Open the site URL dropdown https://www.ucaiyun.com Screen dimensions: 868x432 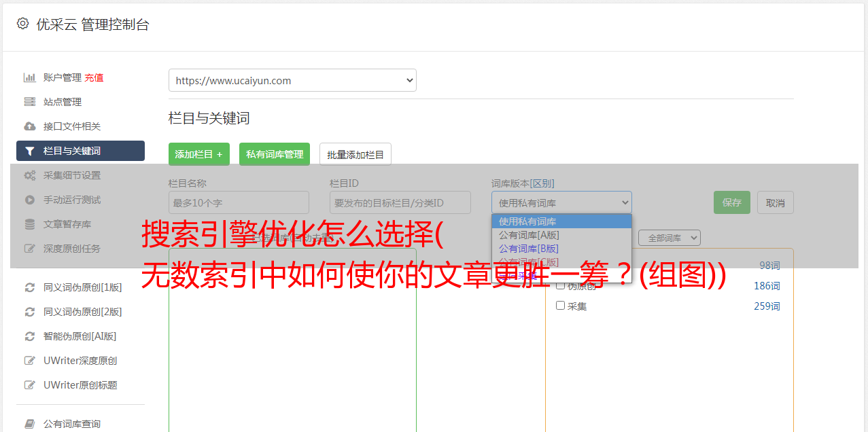coord(292,80)
